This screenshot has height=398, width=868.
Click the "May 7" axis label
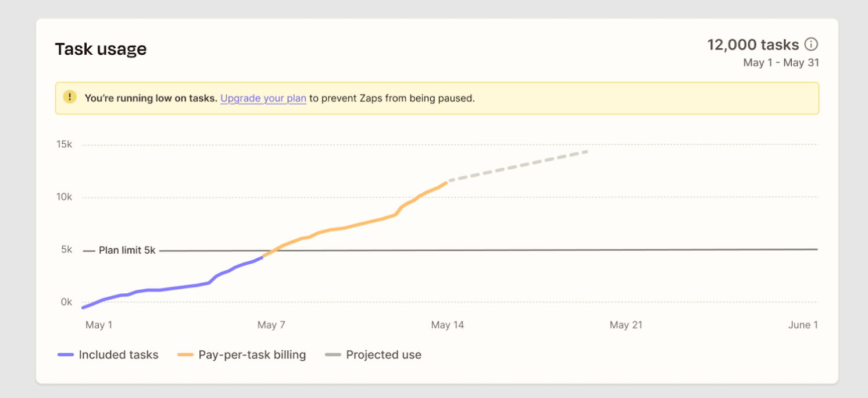click(x=271, y=325)
